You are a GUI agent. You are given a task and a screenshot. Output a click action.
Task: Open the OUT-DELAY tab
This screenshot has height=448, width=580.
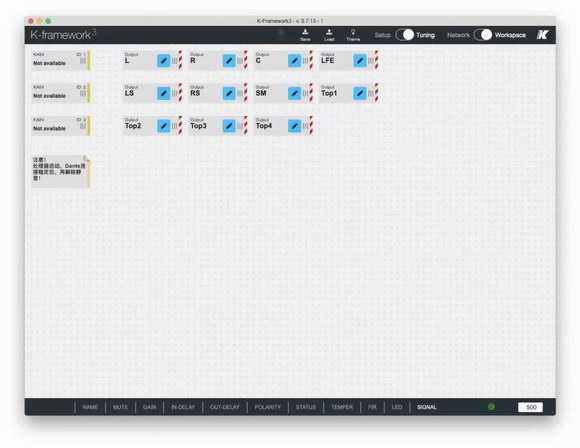(225, 407)
